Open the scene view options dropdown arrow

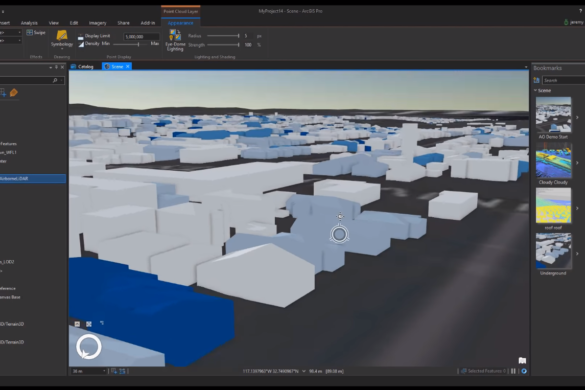(526, 67)
